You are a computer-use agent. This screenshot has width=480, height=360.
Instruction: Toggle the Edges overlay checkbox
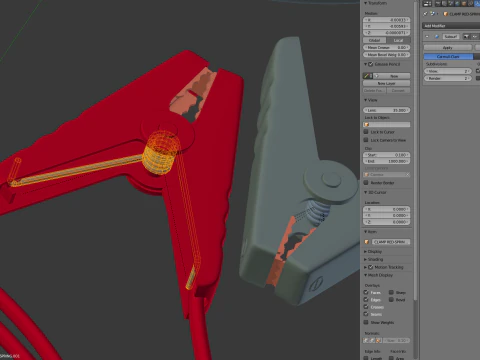pyautogui.click(x=366, y=300)
